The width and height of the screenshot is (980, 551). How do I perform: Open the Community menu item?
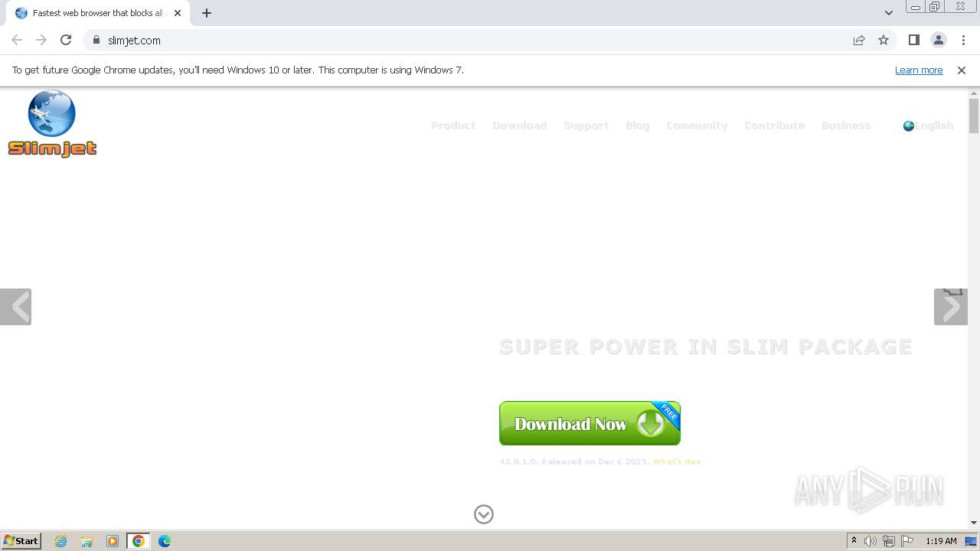tap(697, 126)
